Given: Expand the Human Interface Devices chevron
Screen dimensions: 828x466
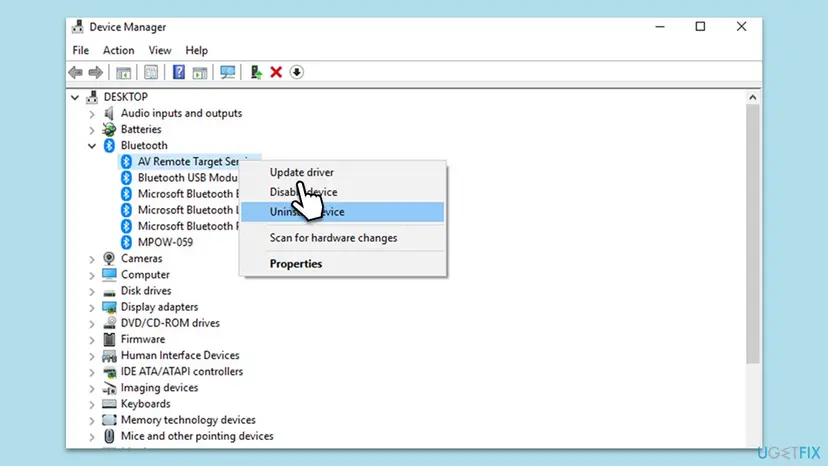Looking at the screenshot, I should 92,356.
